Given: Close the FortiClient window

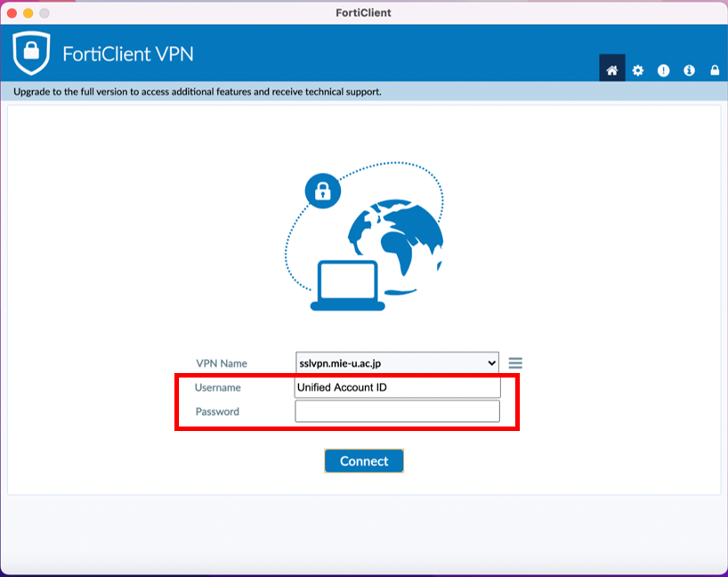Looking at the screenshot, I should [x=12, y=13].
